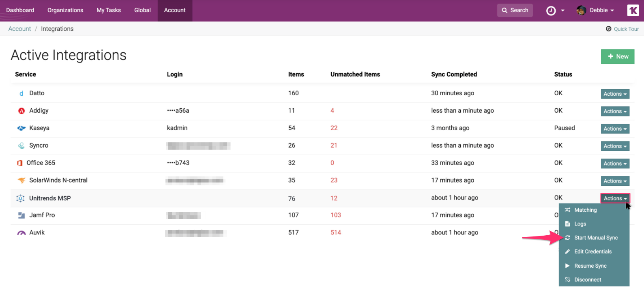
Task: Expand Actions dropdown for Datto
Action: point(615,94)
